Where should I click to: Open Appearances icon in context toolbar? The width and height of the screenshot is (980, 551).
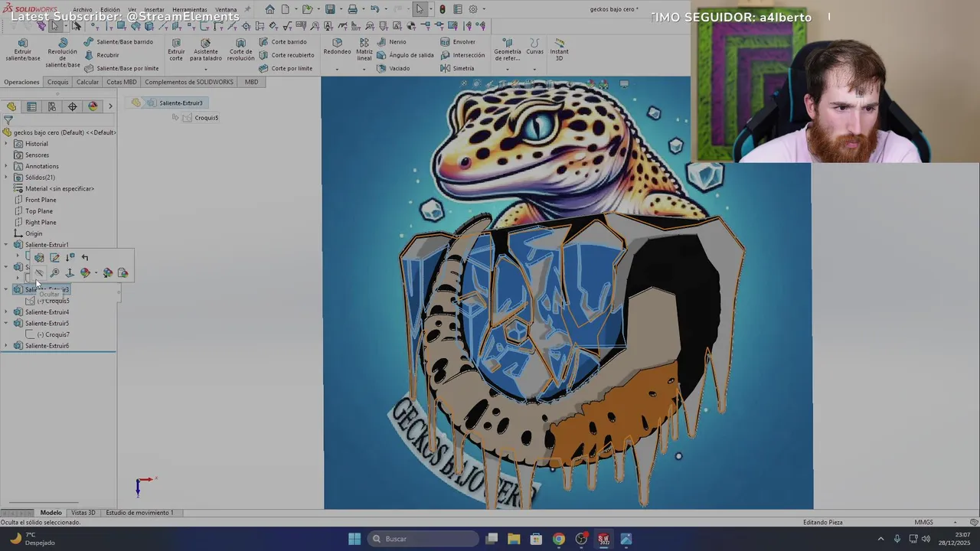click(x=85, y=273)
